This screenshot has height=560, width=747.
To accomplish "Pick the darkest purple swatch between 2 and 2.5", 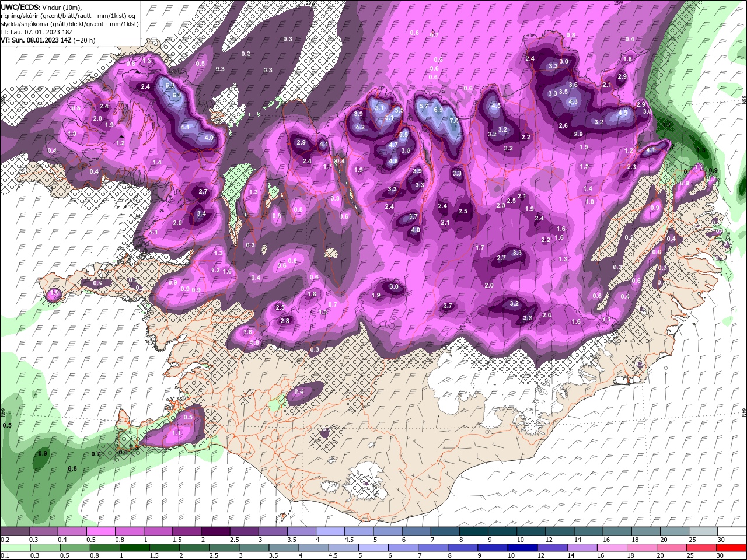I will pos(215,531).
